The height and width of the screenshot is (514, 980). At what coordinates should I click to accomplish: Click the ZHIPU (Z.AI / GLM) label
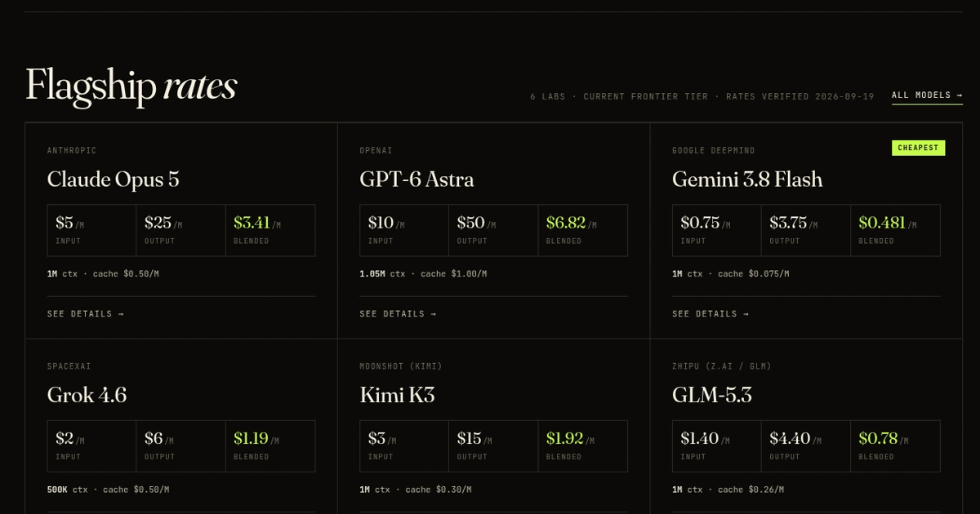tap(722, 366)
